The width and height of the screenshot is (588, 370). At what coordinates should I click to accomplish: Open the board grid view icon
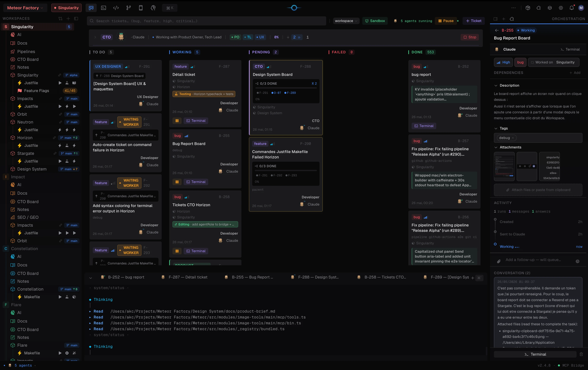(x=91, y=8)
